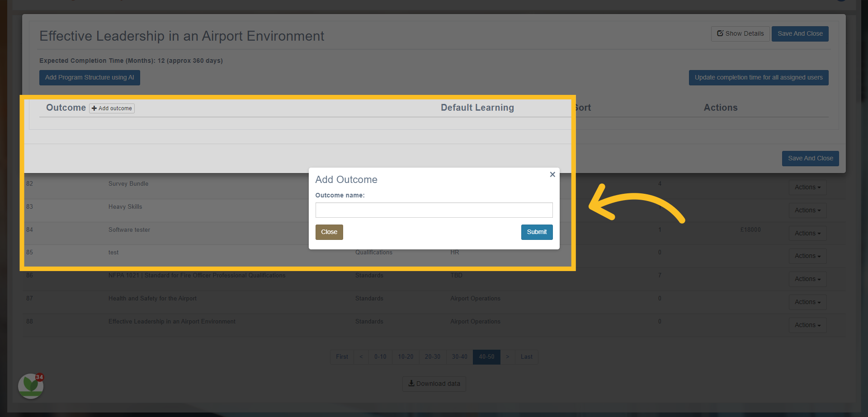
Task: Click the Heavy Skills row name
Action: click(125, 207)
